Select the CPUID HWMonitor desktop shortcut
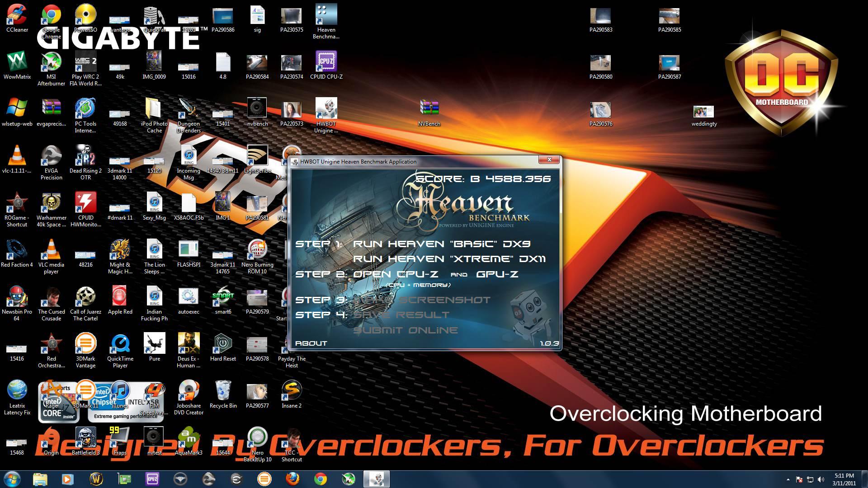The height and width of the screenshot is (488, 868). coord(85,210)
